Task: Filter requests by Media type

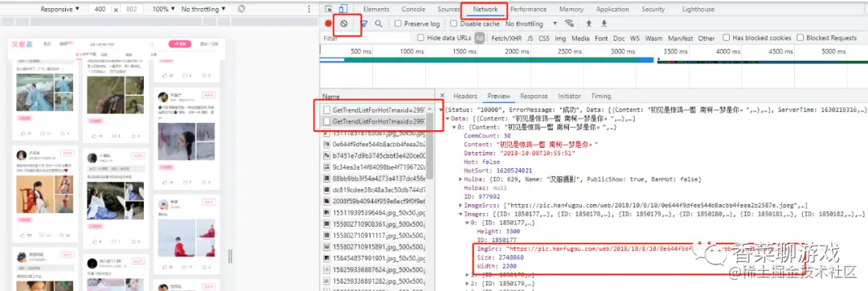Action: [x=580, y=38]
